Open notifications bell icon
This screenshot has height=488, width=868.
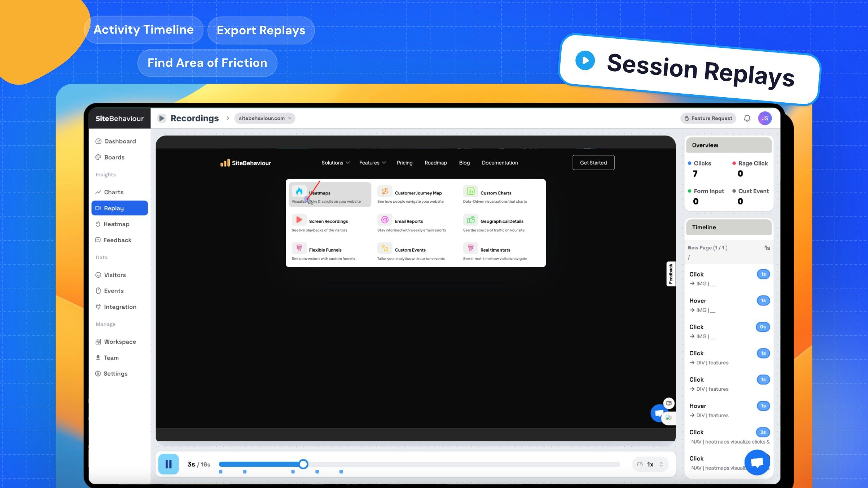click(x=747, y=118)
